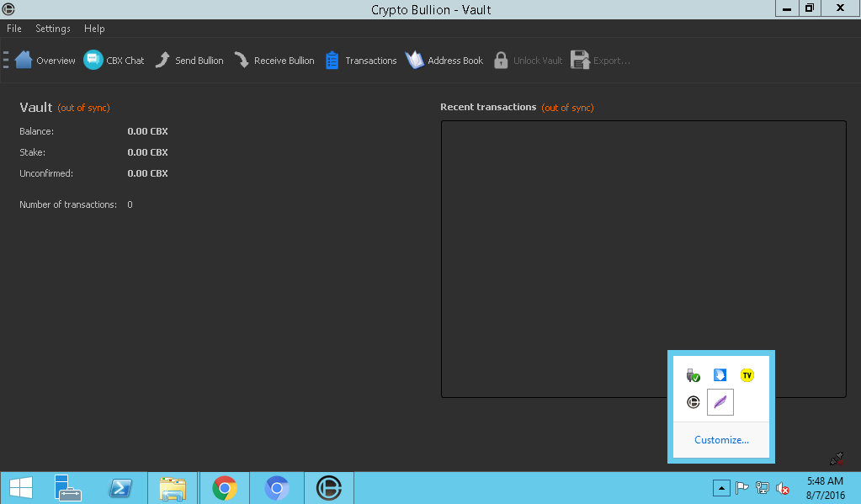View the Transactions list
Screen dimensions: 861x504
(x=361, y=61)
